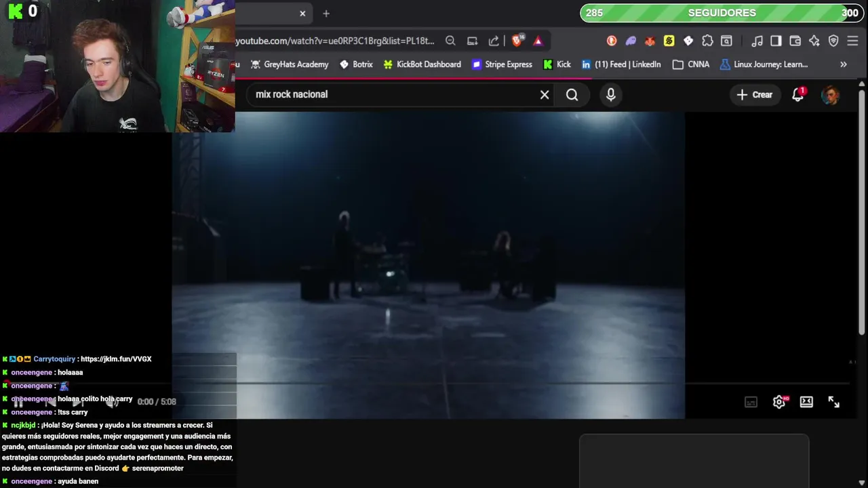Open Brave Rewards triangle icon

(x=538, y=41)
